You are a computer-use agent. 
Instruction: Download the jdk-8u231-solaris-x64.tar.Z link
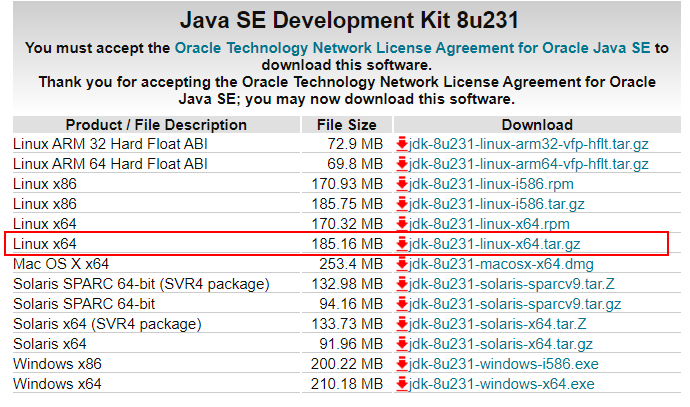coord(497,324)
